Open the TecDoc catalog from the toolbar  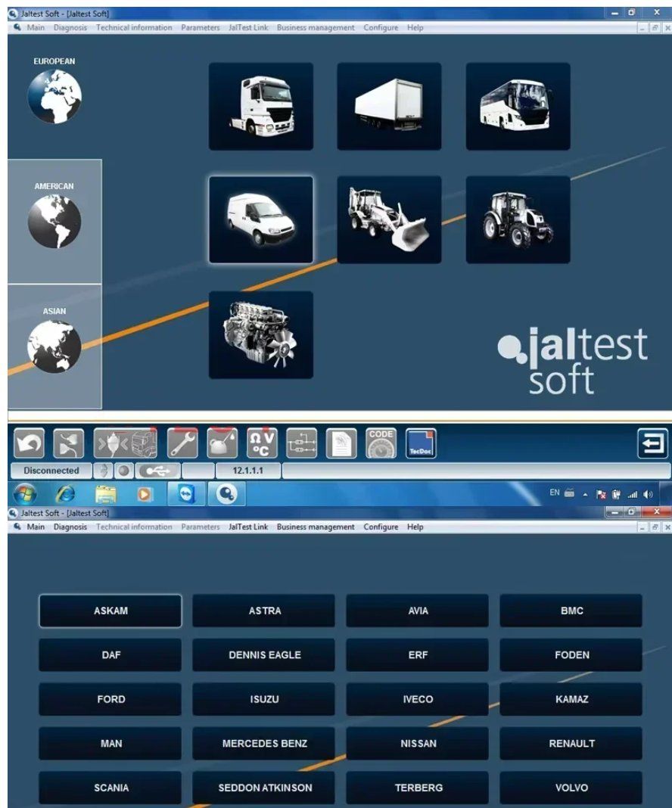point(421,443)
